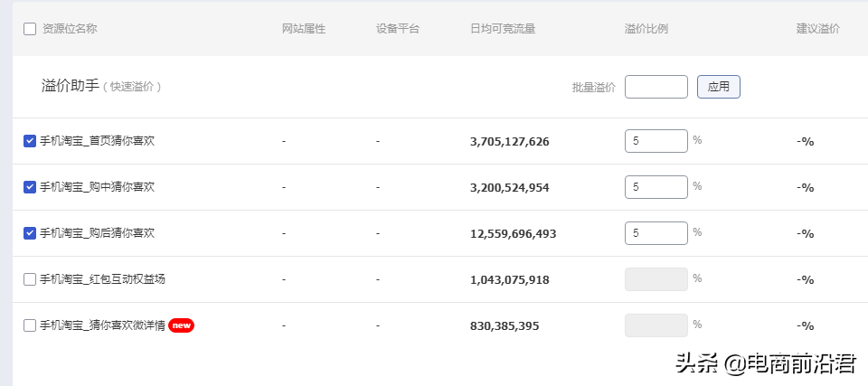Click suggested premium -% for 红包互动权益场

pos(806,279)
